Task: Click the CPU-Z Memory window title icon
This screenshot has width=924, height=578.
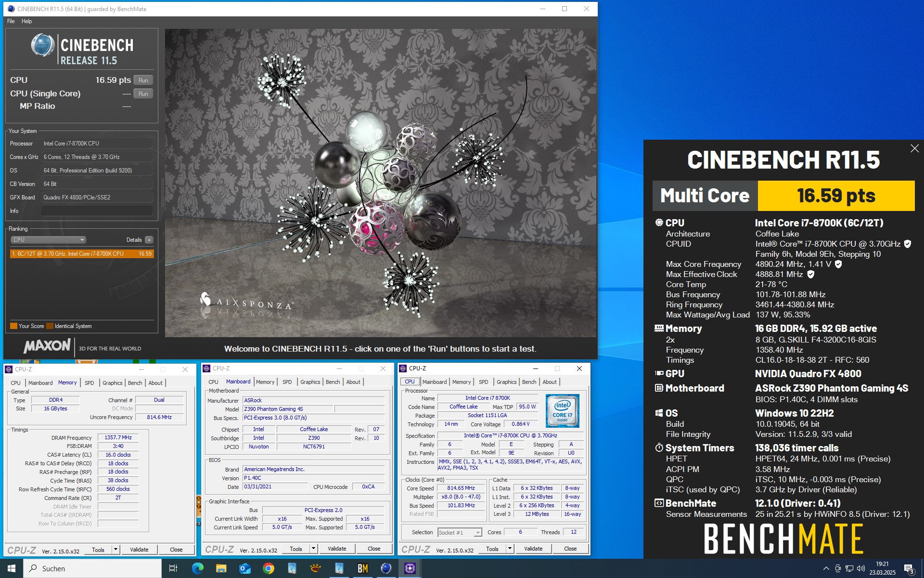Action: coord(9,369)
